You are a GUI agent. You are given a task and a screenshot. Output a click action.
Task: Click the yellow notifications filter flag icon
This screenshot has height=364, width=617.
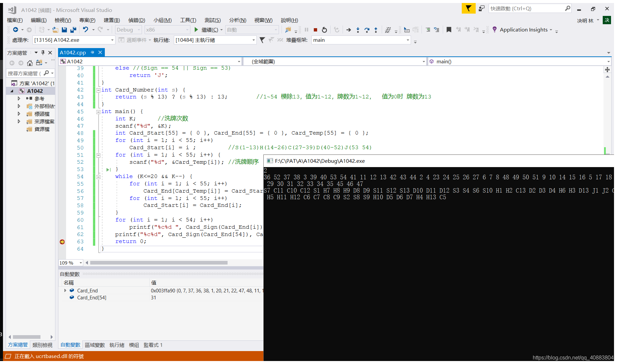point(468,8)
